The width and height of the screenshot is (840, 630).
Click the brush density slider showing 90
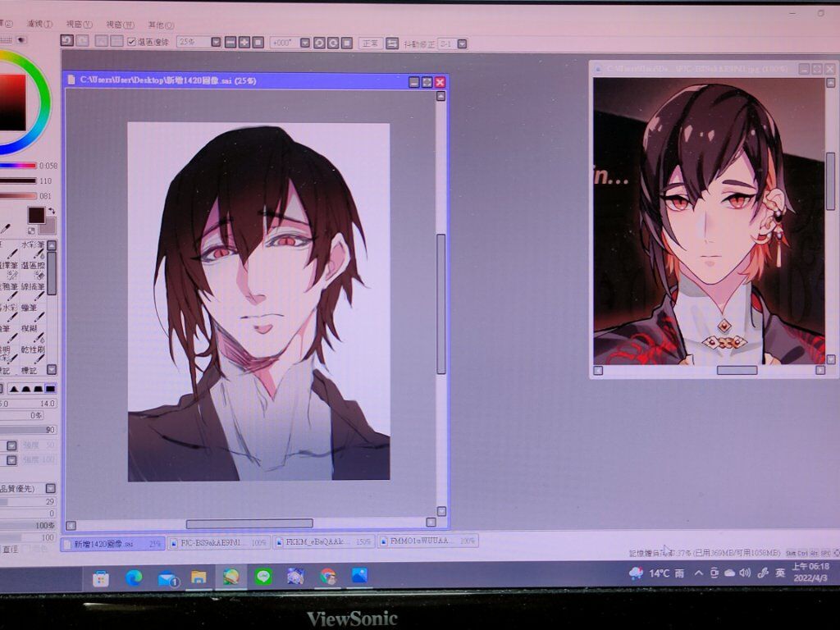coord(29,430)
